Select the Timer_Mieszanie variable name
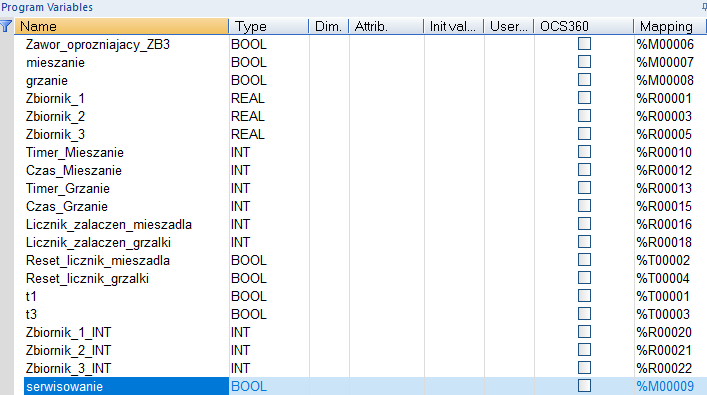The image size is (707, 395). pos(75,153)
